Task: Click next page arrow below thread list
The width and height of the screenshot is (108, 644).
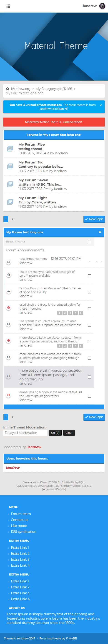Action: click(x=13, y=417)
